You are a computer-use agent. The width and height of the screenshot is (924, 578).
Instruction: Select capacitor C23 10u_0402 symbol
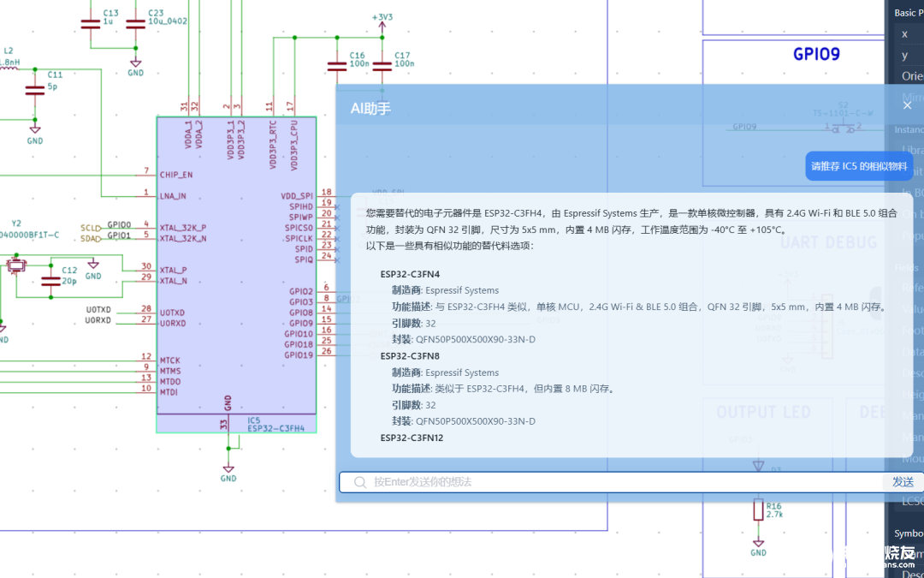(135, 24)
